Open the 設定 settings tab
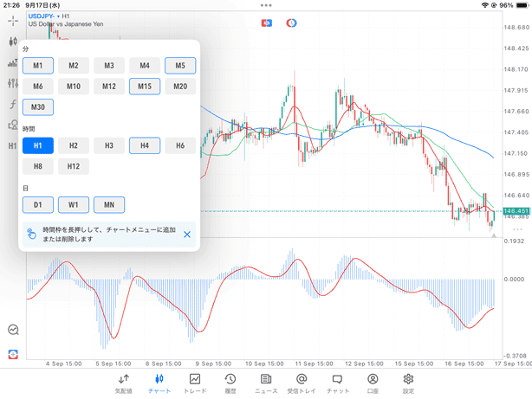Screen dimensions: 532x399 (408, 383)
